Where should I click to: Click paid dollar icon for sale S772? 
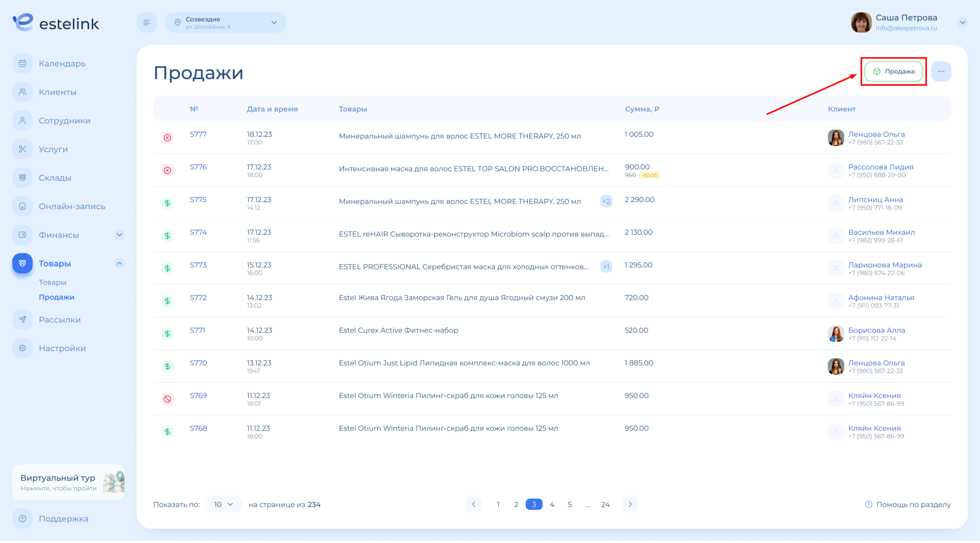pos(167,301)
